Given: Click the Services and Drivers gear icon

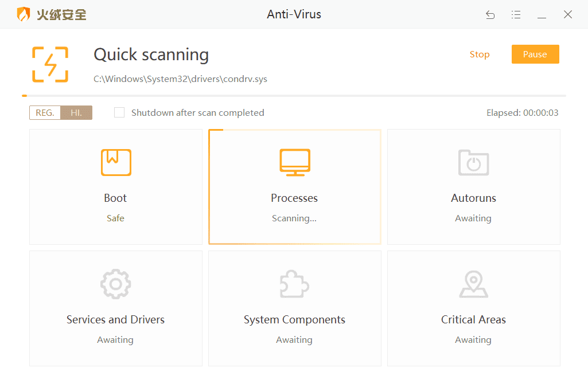Looking at the screenshot, I should (x=115, y=284).
